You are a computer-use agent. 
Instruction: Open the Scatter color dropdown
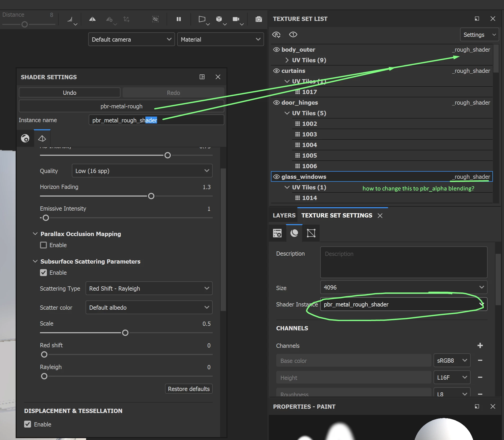(x=149, y=308)
